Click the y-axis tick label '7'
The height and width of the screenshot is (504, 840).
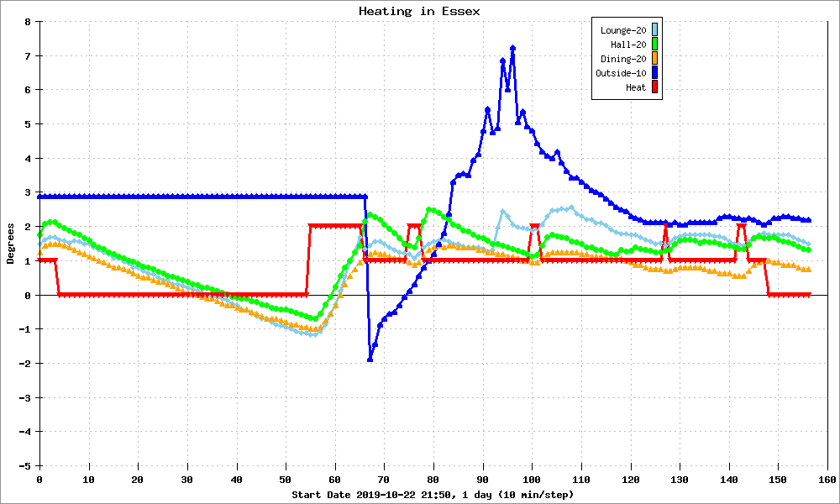(28, 56)
